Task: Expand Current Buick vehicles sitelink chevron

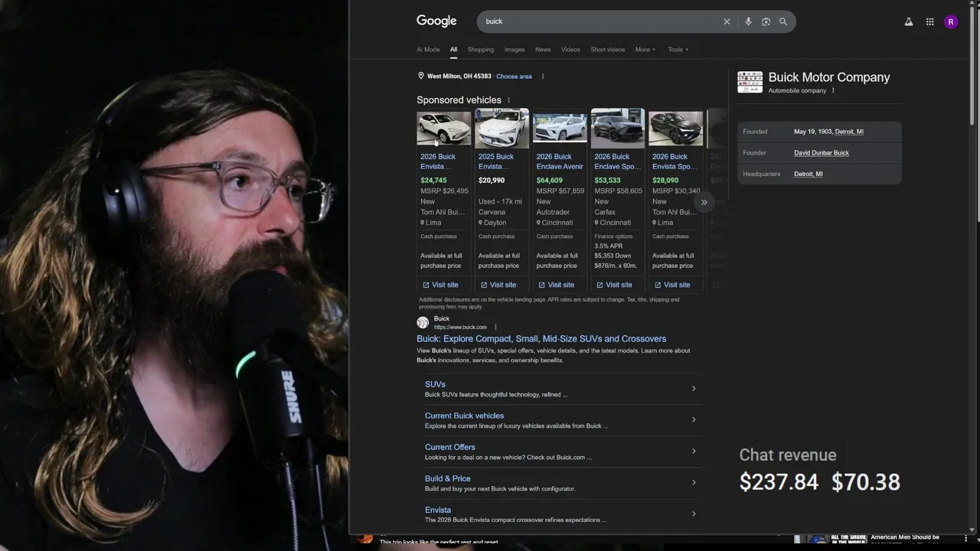Action: pos(694,419)
